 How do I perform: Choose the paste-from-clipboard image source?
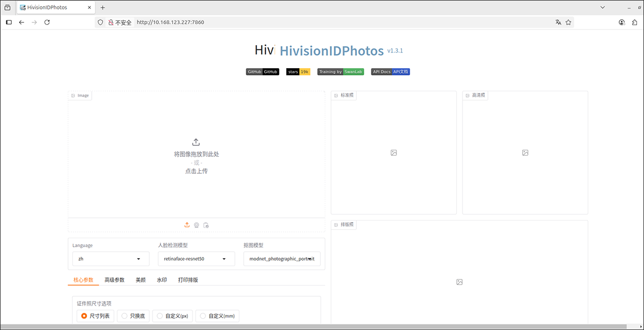(206, 225)
